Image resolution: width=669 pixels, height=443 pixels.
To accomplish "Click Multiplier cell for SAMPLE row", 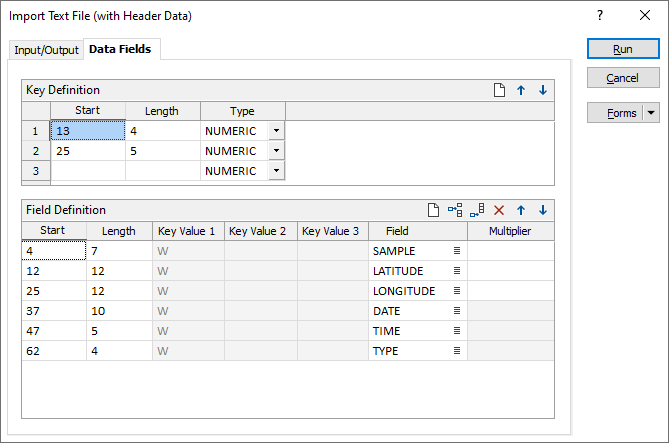I will (511, 251).
